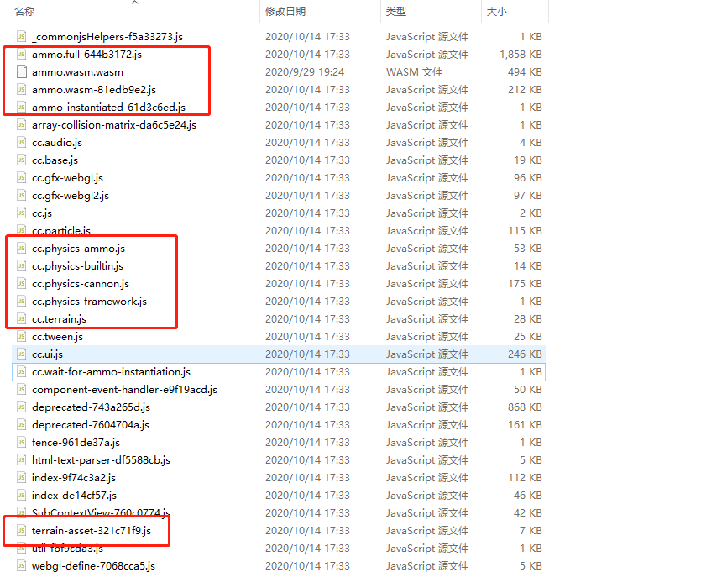Click the icon beside html-text-parser-df5588cb.js
This screenshot has height=588, width=701.
point(22,460)
